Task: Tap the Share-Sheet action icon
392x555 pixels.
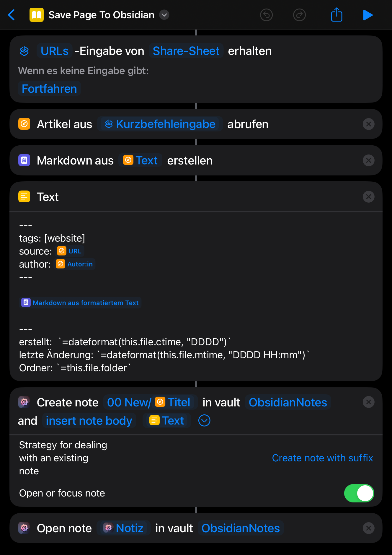Action: [24, 51]
